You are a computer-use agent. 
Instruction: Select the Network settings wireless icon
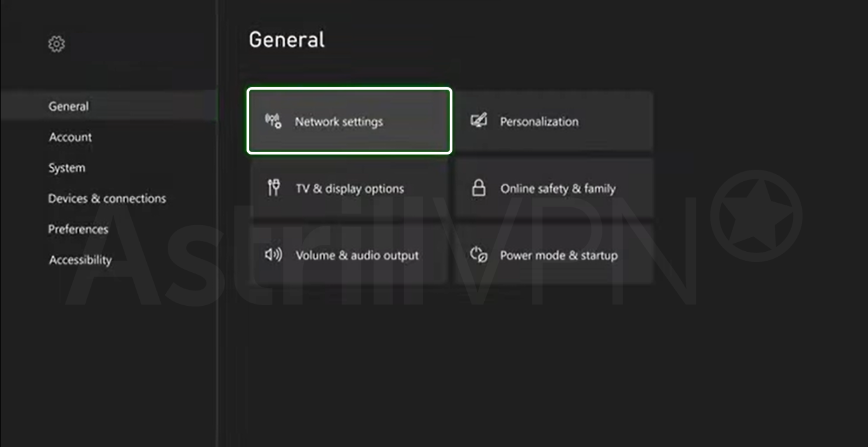coord(273,120)
